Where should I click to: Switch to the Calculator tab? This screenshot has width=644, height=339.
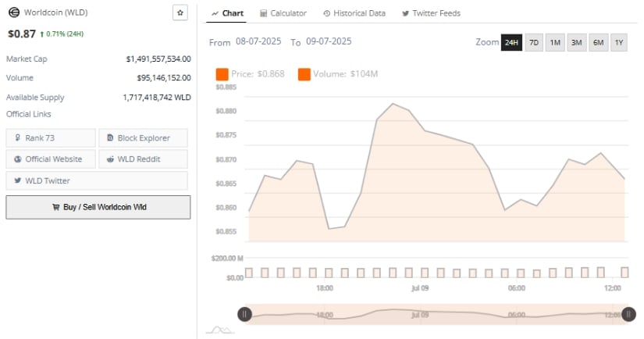(283, 13)
